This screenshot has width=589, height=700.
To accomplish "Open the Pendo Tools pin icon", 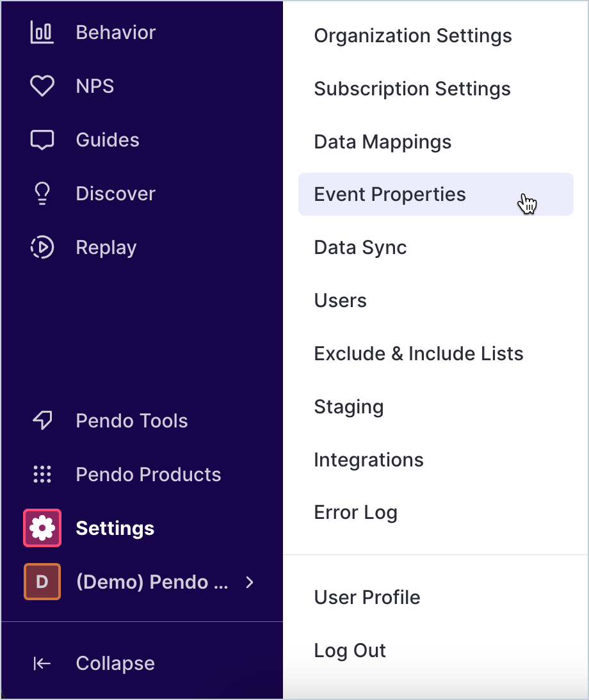I will point(42,420).
